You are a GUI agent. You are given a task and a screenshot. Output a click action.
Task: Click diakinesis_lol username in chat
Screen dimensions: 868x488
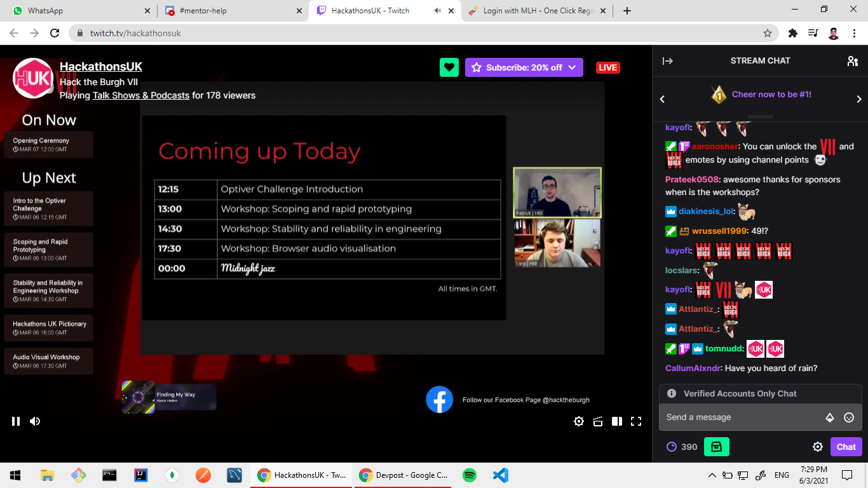click(706, 212)
